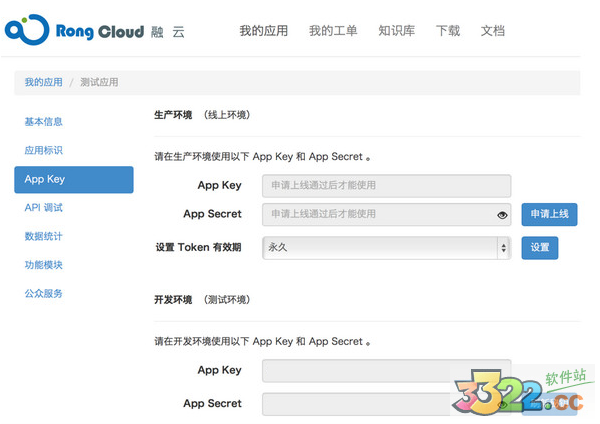Open 应用标识 sidebar item
This screenshot has width=600, height=424.
(x=44, y=150)
